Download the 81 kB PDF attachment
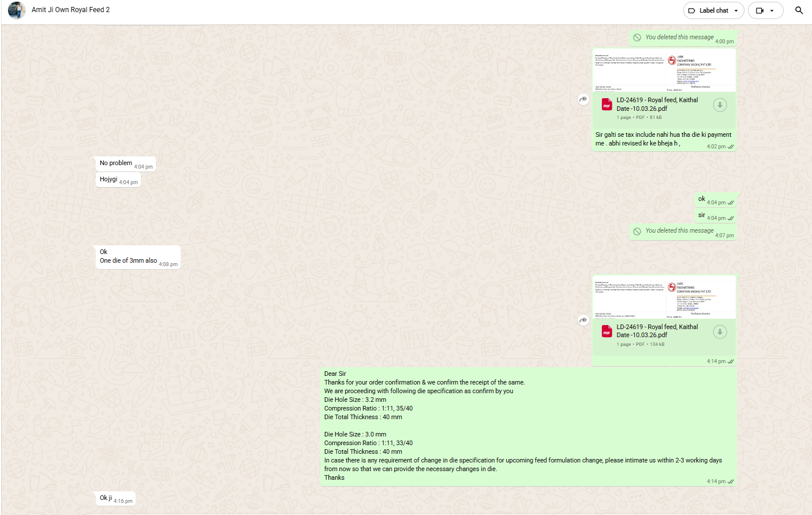The height and width of the screenshot is (515, 812). click(x=720, y=105)
